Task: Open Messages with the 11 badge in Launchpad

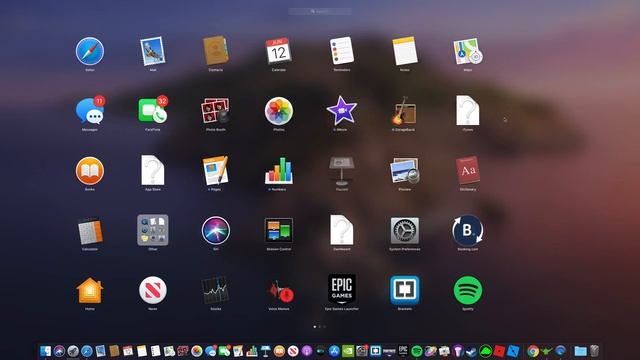Action: point(90,111)
